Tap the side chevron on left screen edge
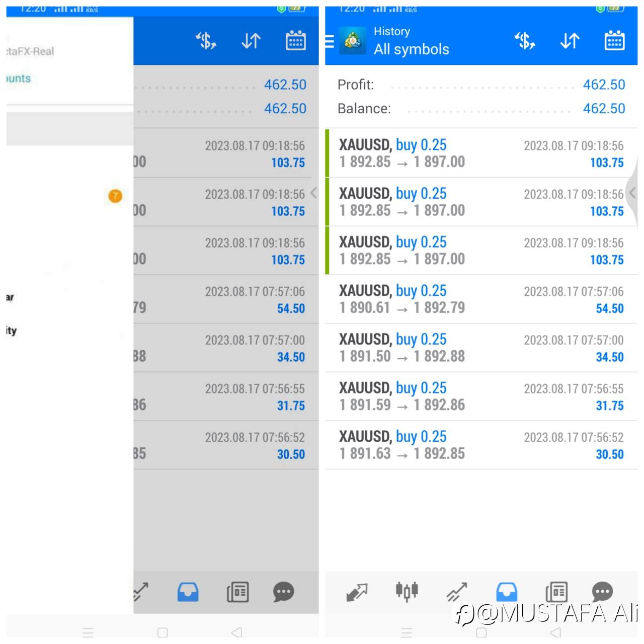Screen dimensions: 644x644 tap(313, 193)
